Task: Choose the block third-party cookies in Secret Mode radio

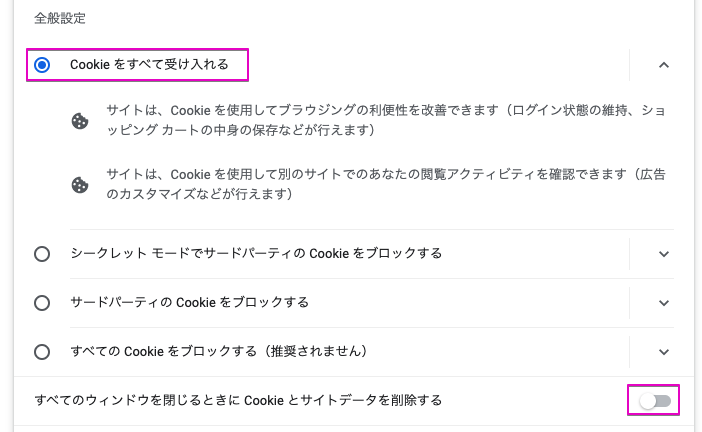Action: click(x=42, y=254)
